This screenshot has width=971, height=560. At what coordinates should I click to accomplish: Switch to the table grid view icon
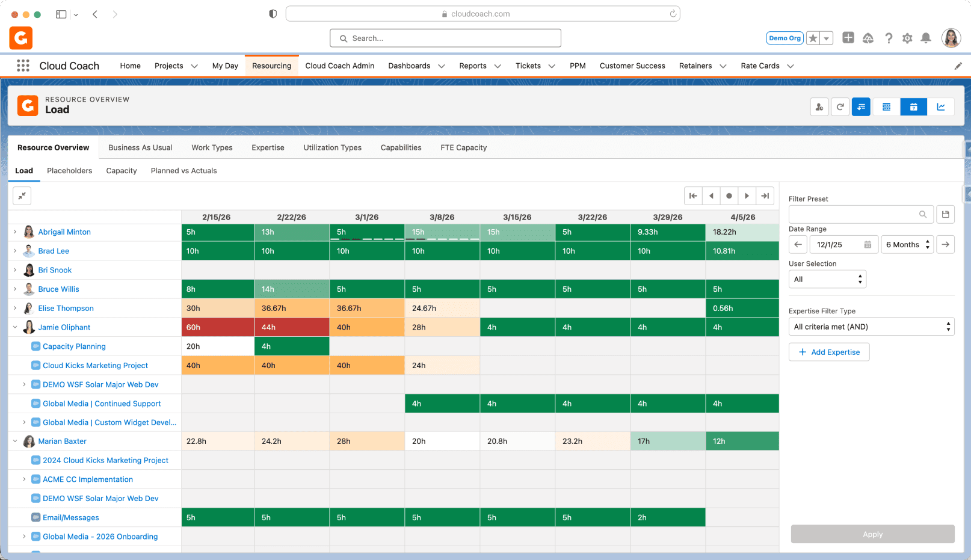coord(887,107)
